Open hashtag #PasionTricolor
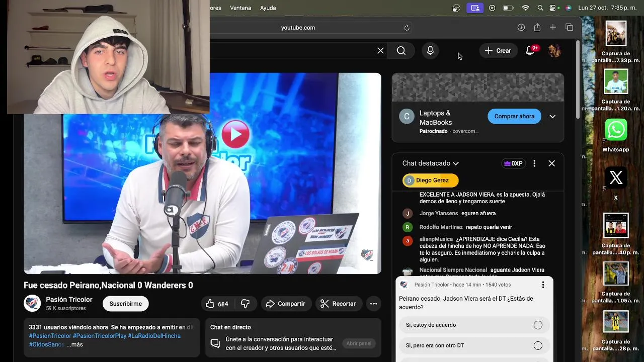The width and height of the screenshot is (644, 362). click(50, 336)
